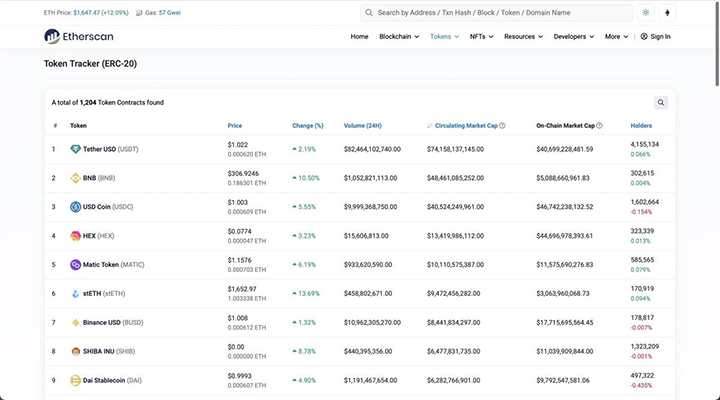Expand the Developers dropdown menu

pos(574,37)
